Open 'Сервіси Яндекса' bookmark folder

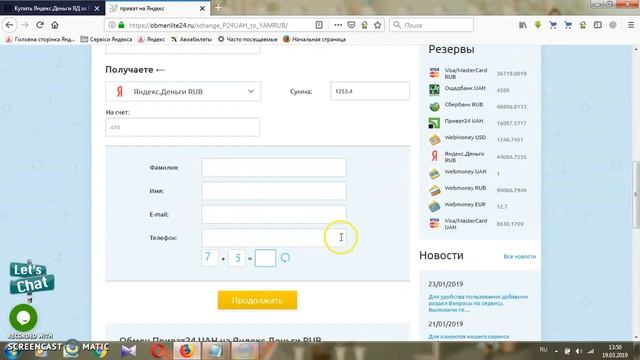pyautogui.click(x=106, y=39)
